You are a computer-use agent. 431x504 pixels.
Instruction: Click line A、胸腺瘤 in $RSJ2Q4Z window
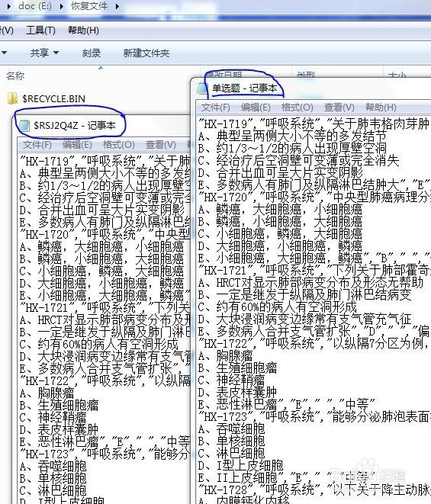tap(47, 393)
